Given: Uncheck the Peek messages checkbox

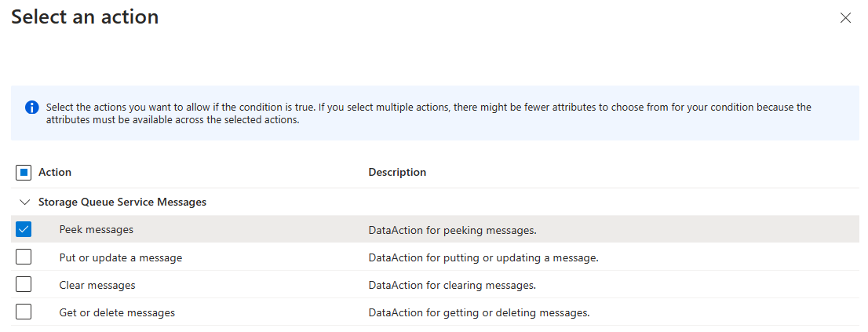Looking at the screenshot, I should coord(24,229).
